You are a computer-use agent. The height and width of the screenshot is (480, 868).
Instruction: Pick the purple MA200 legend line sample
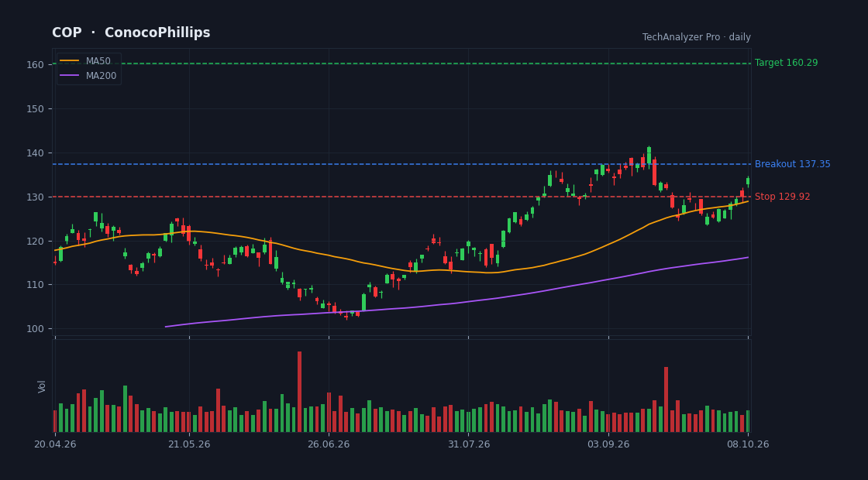coord(69,76)
